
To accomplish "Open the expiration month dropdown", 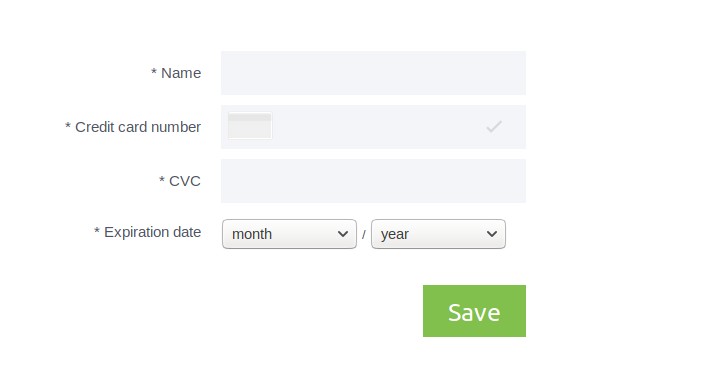I will [x=289, y=234].
